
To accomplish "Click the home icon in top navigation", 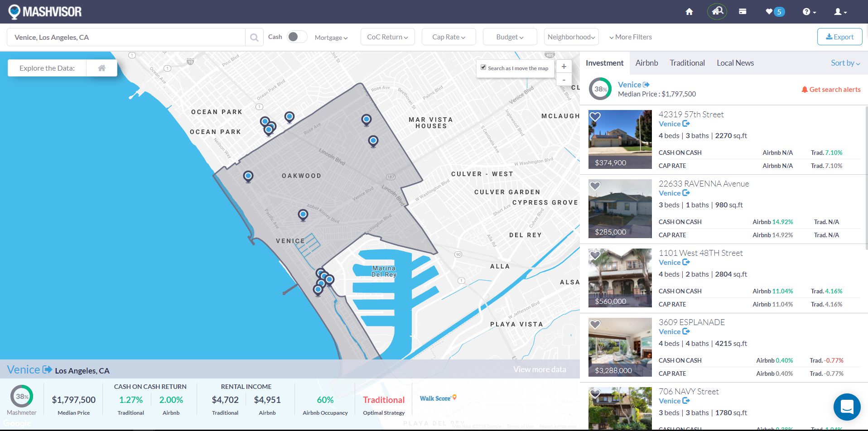I will (x=689, y=12).
